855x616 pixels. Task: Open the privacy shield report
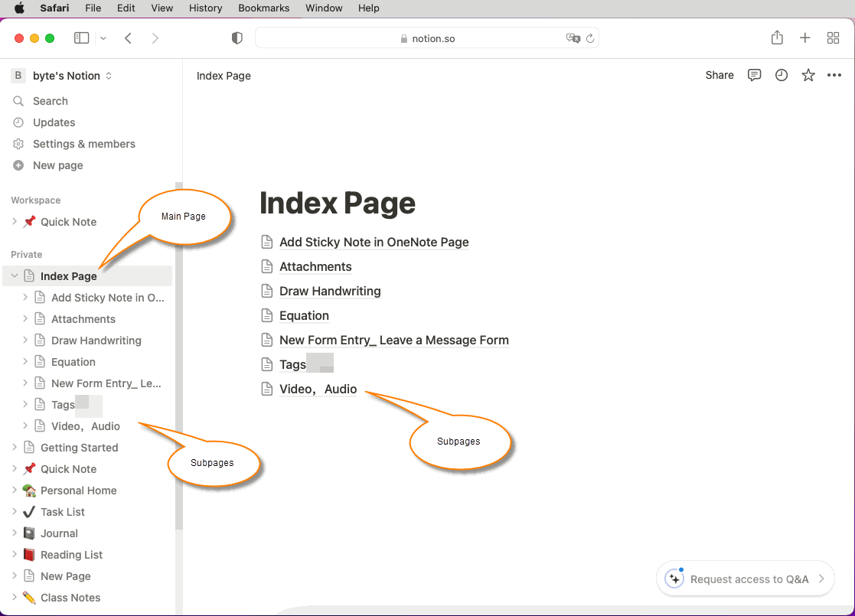237,38
